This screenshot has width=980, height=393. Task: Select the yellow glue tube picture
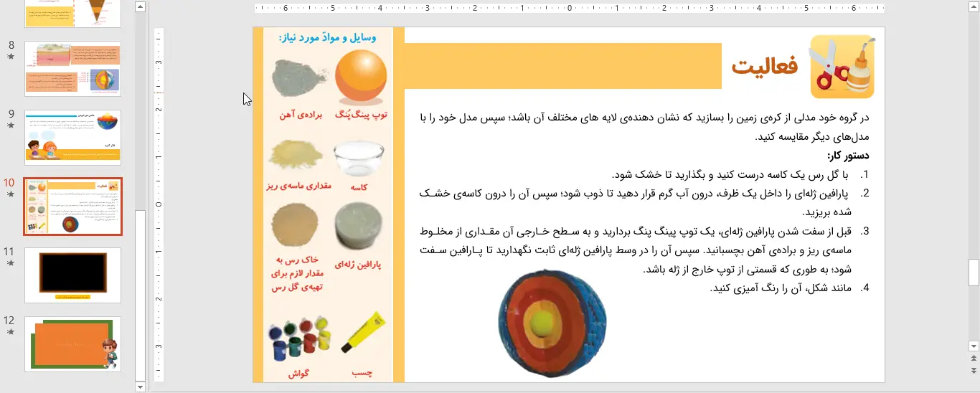pos(363,332)
